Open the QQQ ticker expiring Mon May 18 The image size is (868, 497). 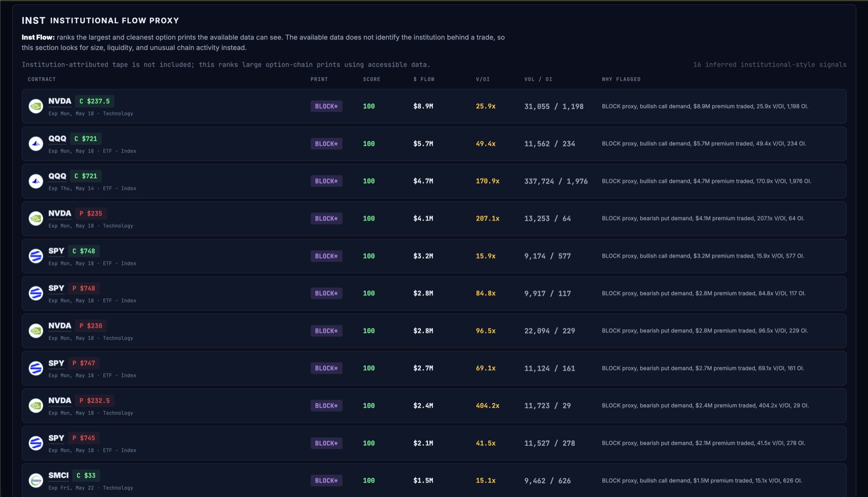57,139
